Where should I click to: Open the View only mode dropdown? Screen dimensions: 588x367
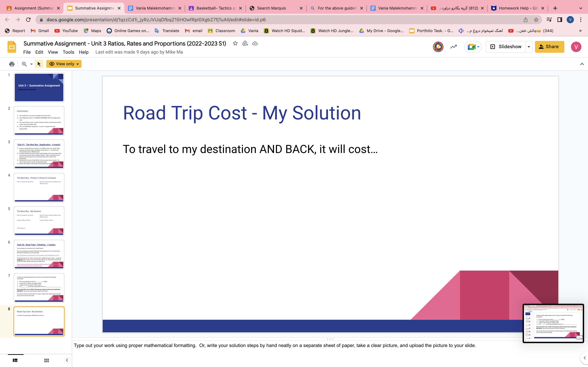pos(64,64)
